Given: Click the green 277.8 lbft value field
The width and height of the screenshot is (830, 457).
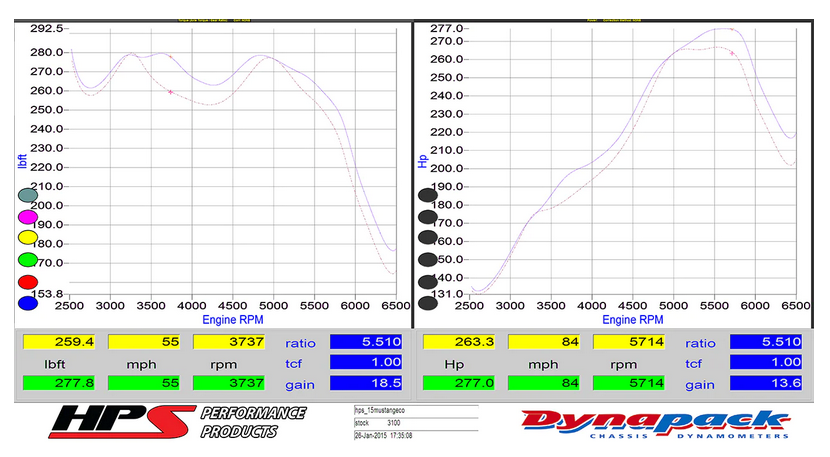Looking at the screenshot, I should tap(58, 383).
